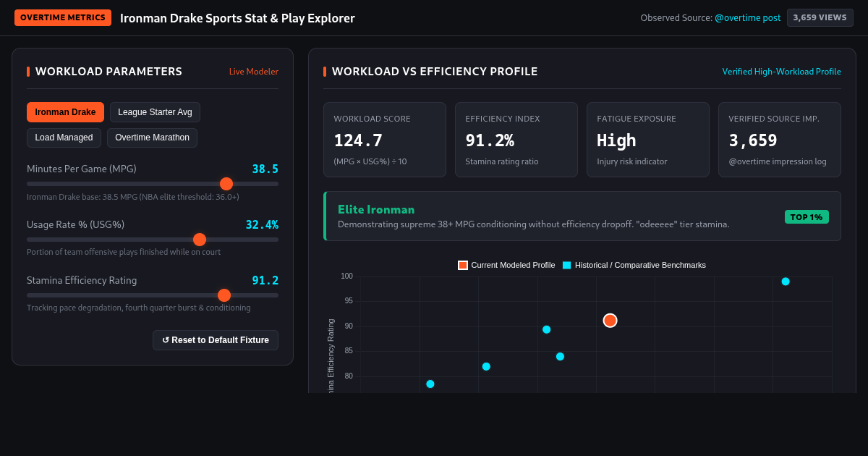Viewport: 868px width, 456px height.
Task: Click the @overtime impression log caption
Action: 778,161
